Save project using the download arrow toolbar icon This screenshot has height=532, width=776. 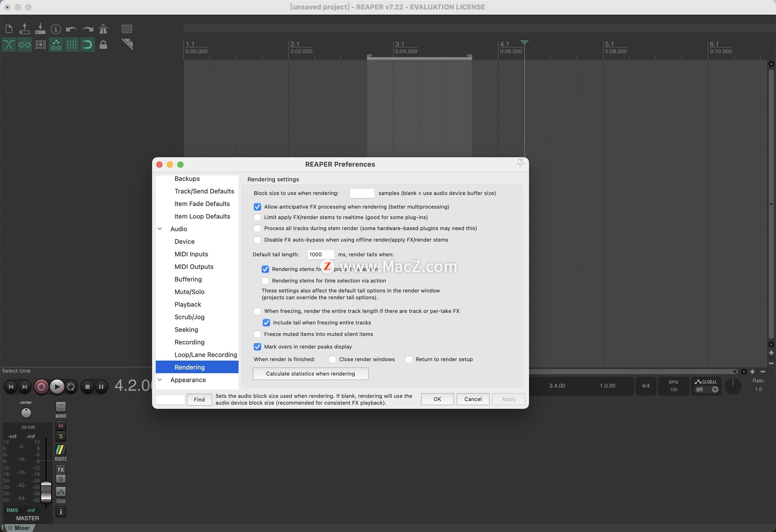pyautogui.click(x=40, y=29)
